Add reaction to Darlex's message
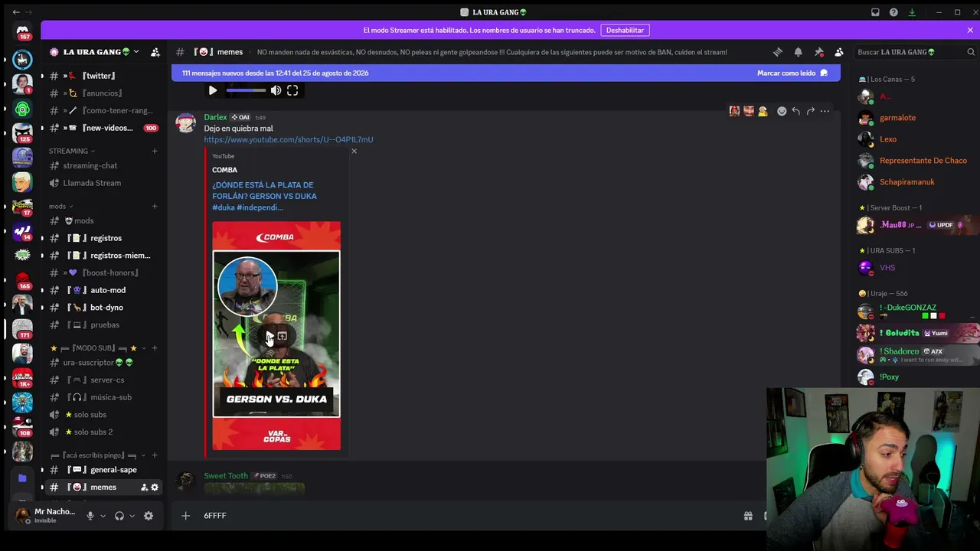980x551 pixels. (x=782, y=111)
